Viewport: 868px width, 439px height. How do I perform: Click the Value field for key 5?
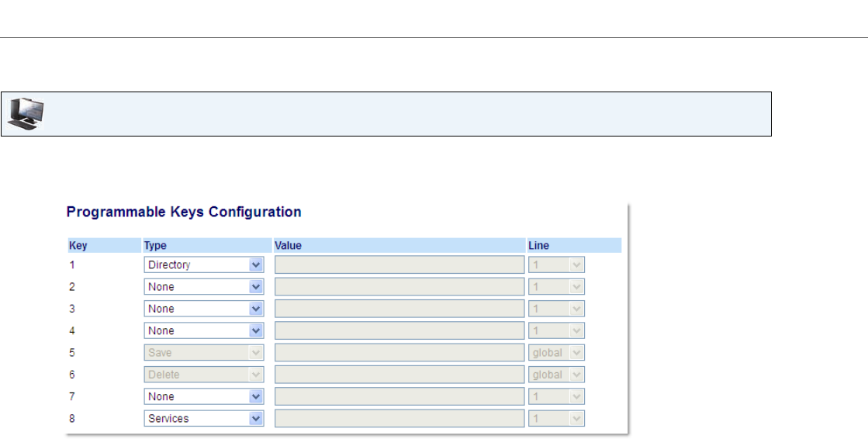[x=399, y=353]
